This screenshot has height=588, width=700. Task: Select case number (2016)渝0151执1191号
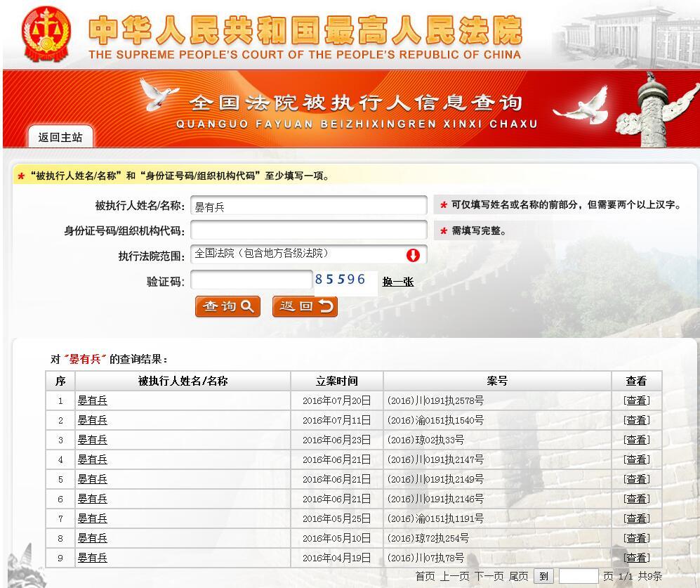tap(435, 518)
